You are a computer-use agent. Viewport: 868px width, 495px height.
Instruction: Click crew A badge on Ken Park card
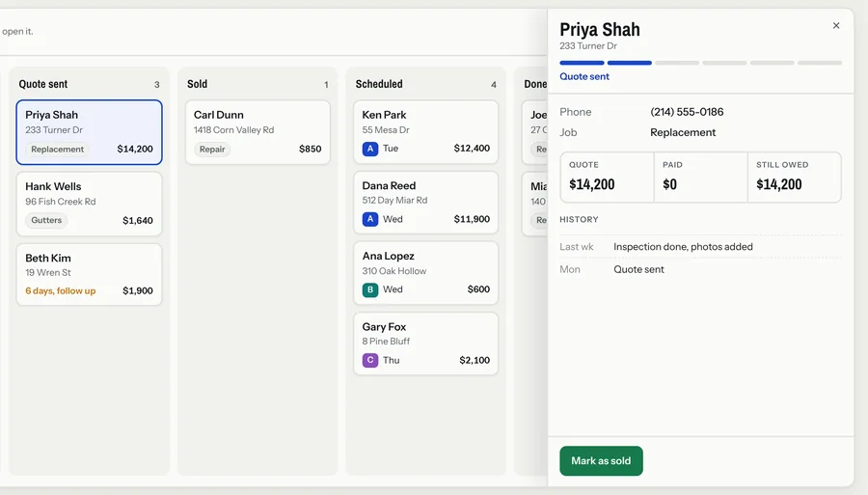[x=370, y=149]
